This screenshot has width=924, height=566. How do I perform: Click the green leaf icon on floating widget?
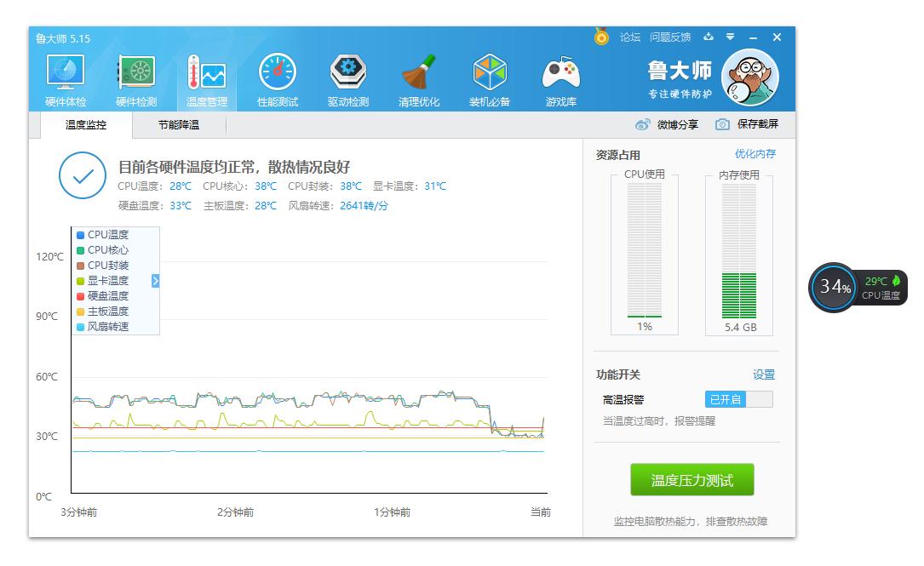(x=896, y=280)
